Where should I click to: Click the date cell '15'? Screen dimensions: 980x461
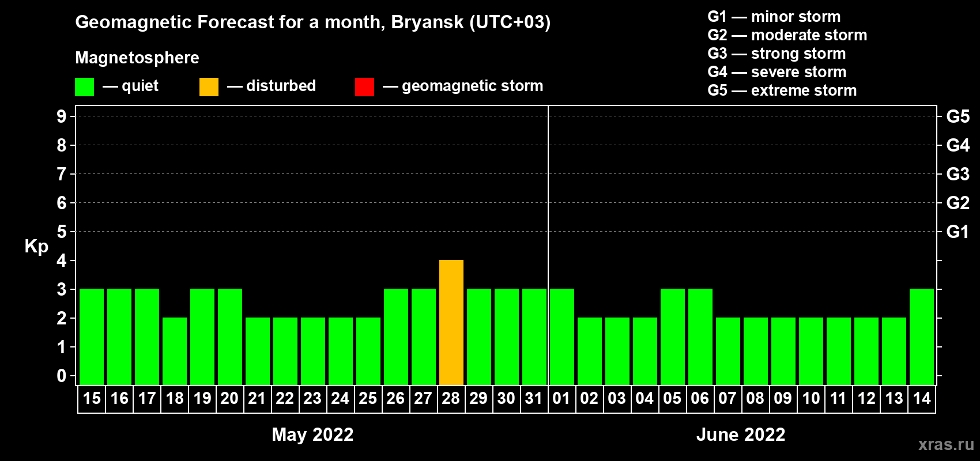(x=92, y=399)
